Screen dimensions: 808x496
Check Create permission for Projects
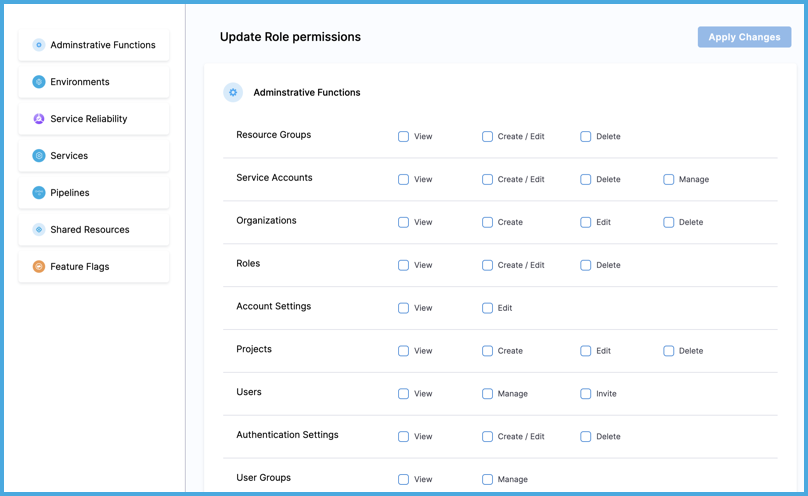pyautogui.click(x=488, y=351)
